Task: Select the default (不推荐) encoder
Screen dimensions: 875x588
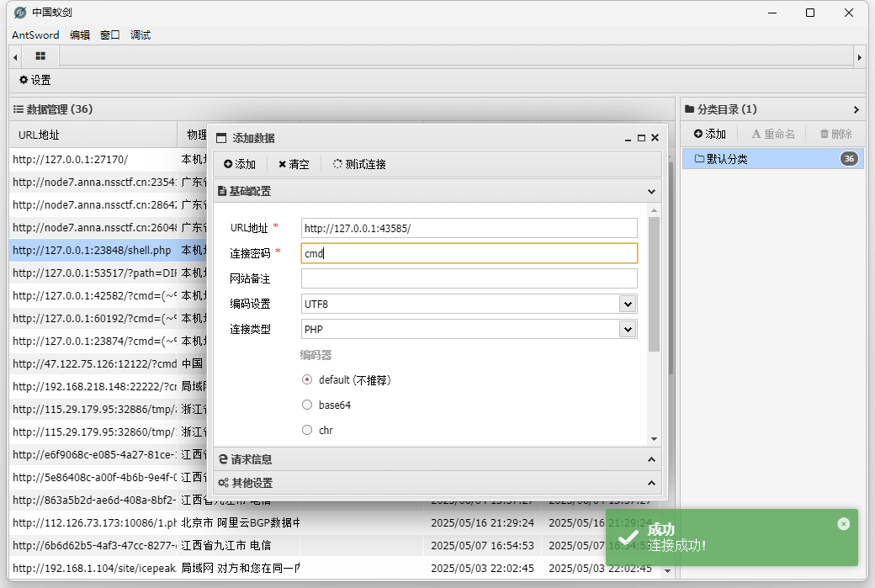Action: coord(307,379)
